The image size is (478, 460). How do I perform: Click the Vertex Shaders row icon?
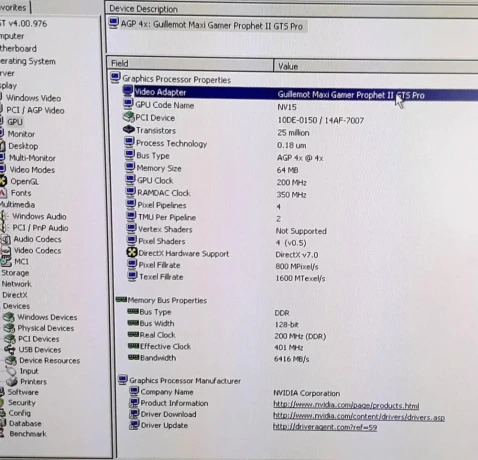[x=132, y=228]
